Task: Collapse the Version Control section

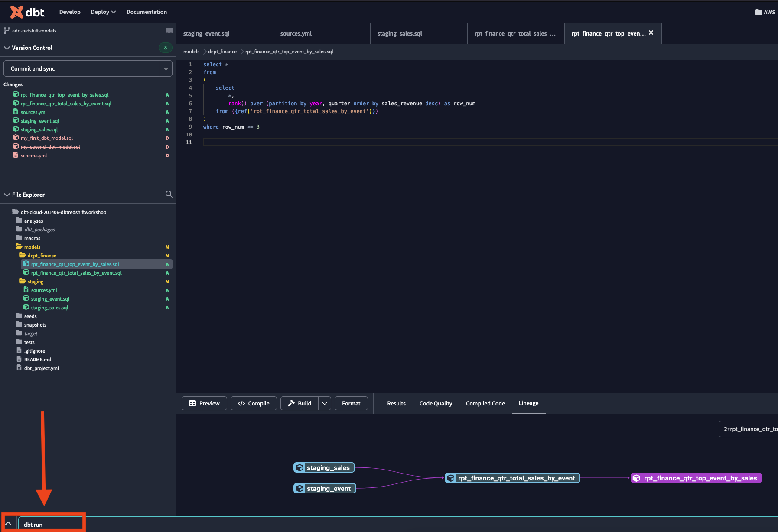Action: [7, 48]
